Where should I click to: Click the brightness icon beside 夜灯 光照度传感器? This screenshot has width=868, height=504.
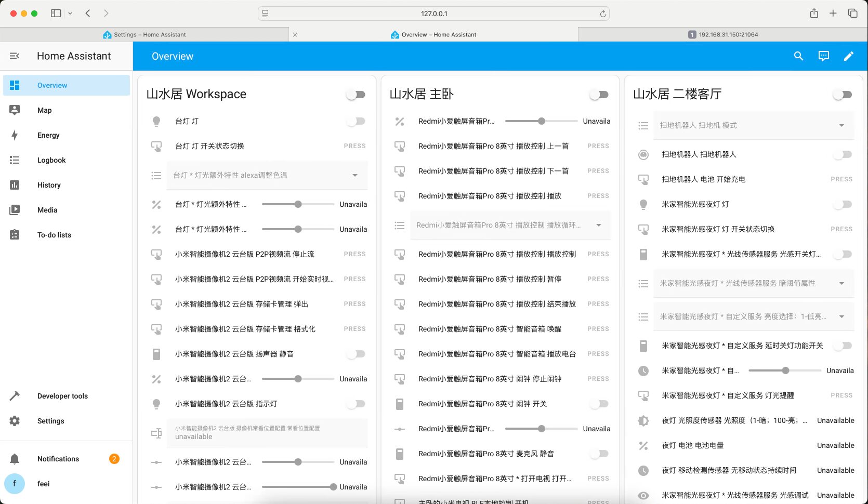coord(643,420)
